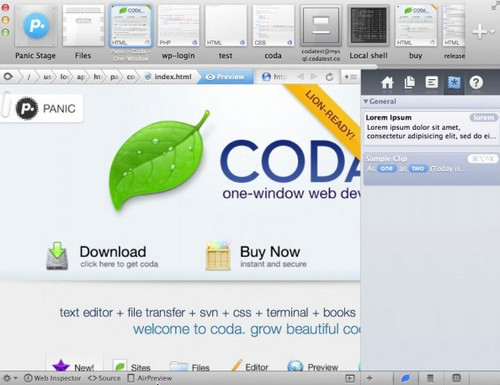The image size is (500, 385).
Task: Switch to the test HTML tab
Action: pos(226,32)
